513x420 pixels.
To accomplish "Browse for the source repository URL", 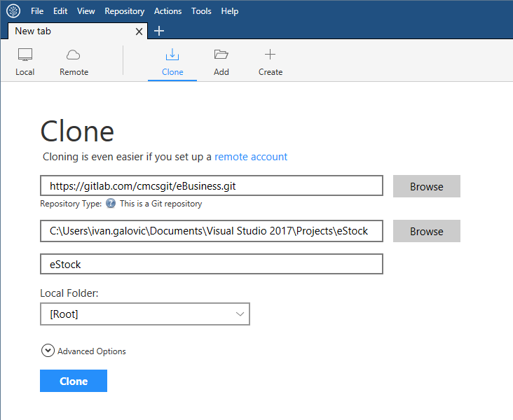I will [x=426, y=186].
